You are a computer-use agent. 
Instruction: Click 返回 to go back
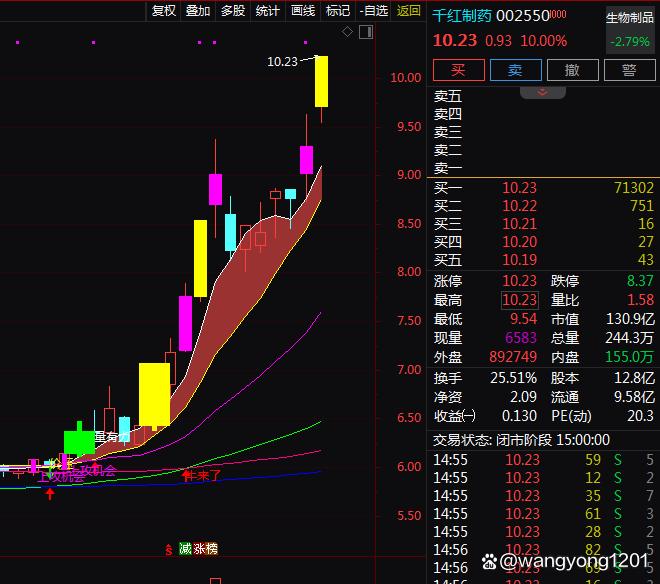click(409, 11)
